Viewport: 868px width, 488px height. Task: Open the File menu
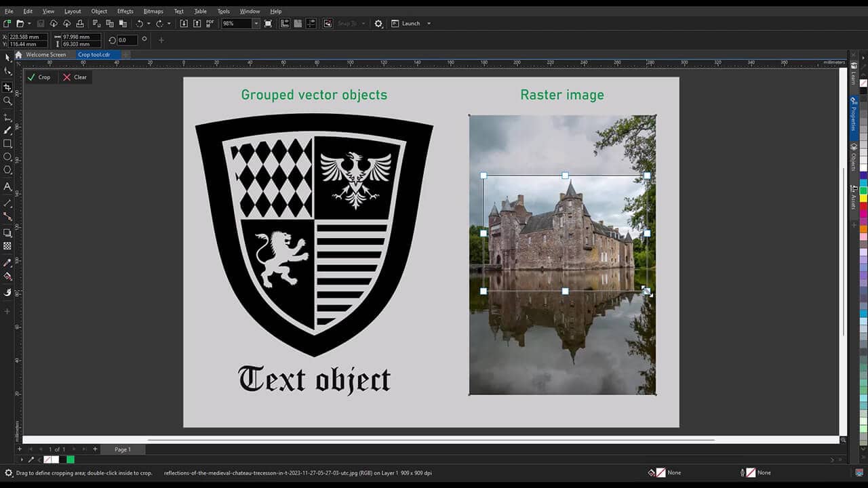(9, 11)
